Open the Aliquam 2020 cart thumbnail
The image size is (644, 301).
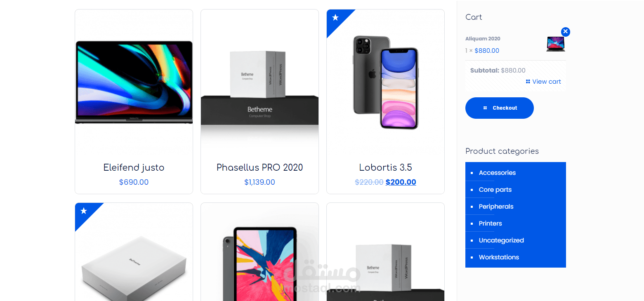[x=556, y=44]
